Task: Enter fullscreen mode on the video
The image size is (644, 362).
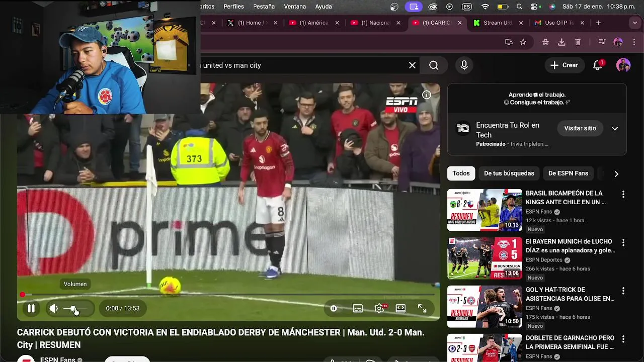Action: (x=422, y=308)
